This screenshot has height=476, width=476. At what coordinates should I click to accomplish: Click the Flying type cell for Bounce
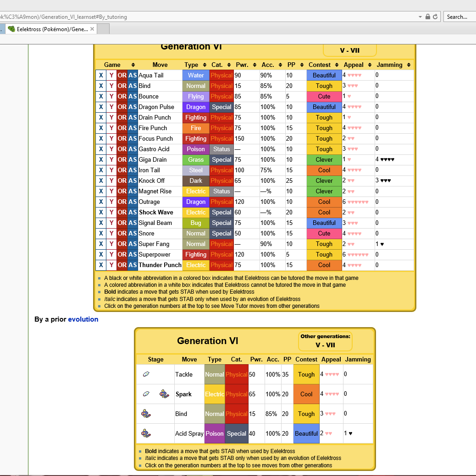pyautogui.click(x=196, y=96)
